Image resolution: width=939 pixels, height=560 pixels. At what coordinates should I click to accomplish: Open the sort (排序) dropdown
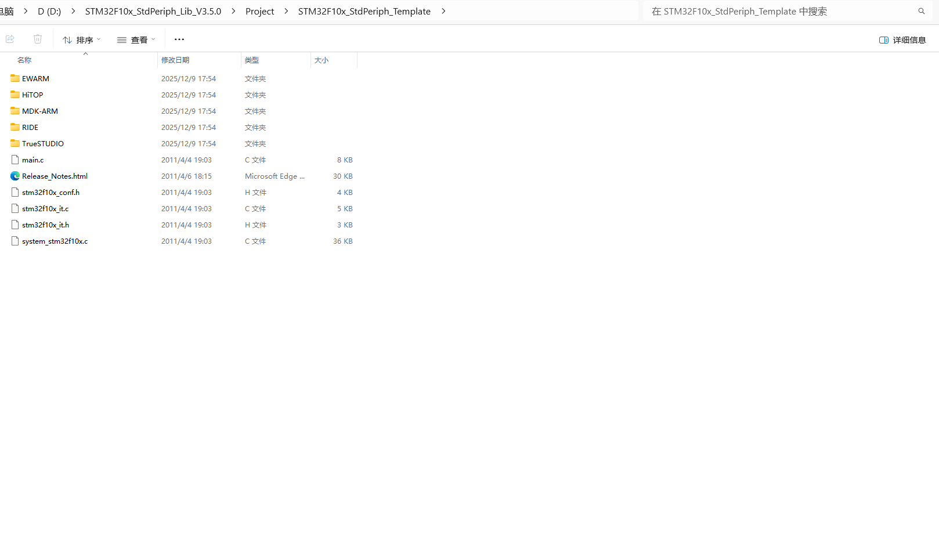82,39
